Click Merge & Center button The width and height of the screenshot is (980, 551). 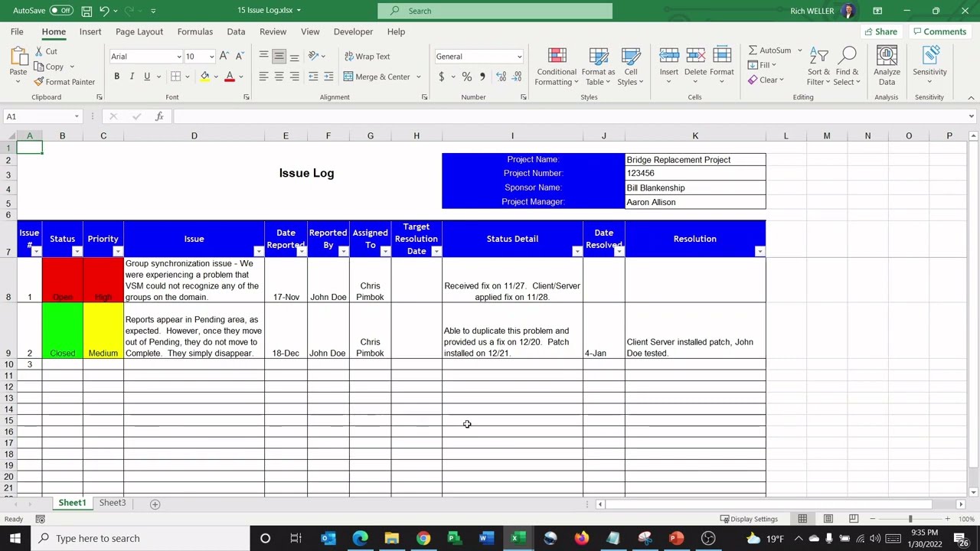[377, 77]
